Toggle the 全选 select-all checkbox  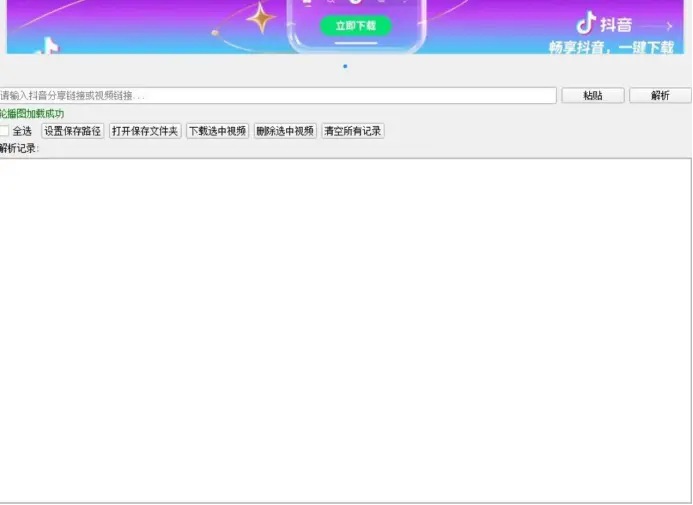tap(4, 131)
